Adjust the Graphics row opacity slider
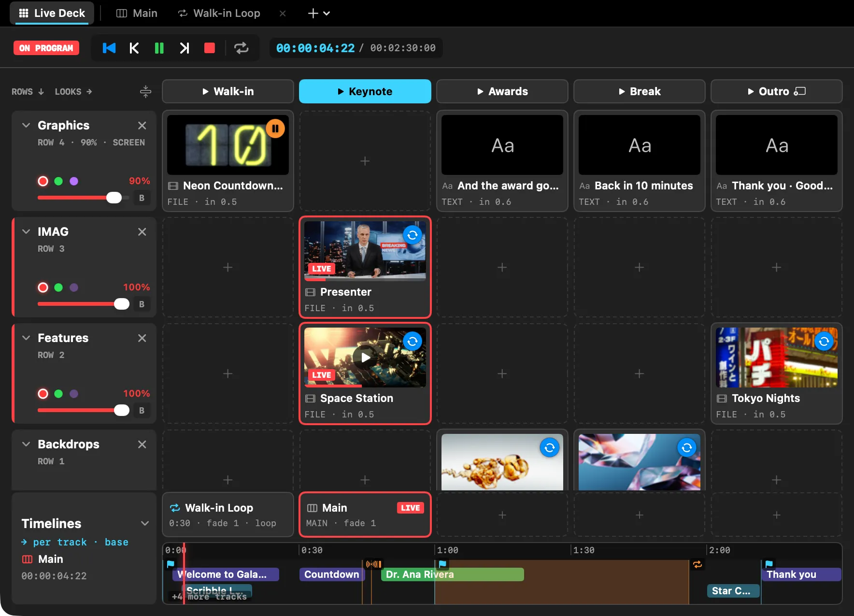Image resolution: width=854 pixels, height=616 pixels. [x=84, y=198]
